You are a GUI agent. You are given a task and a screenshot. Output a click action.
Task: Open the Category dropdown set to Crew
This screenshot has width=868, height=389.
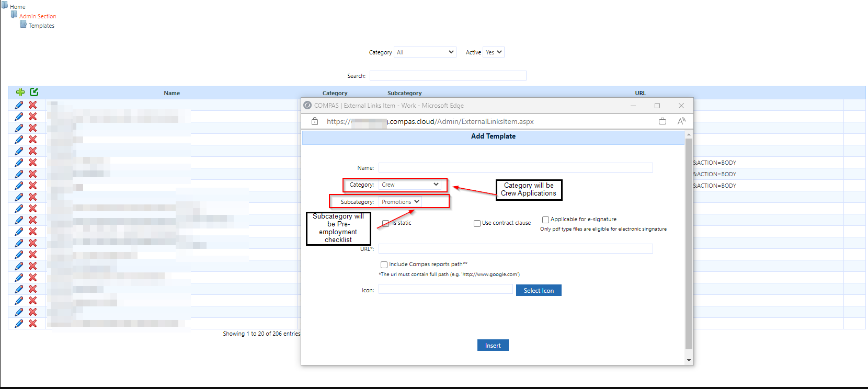coord(410,185)
